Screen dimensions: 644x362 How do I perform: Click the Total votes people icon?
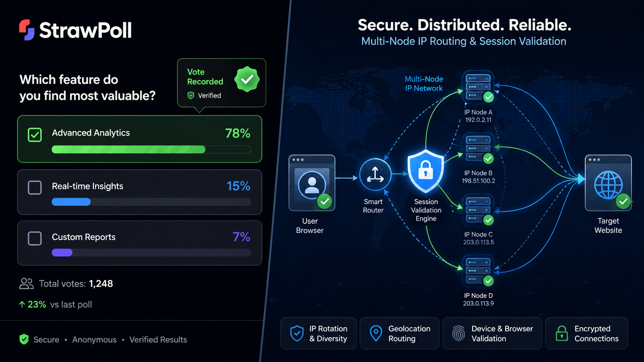(x=27, y=284)
